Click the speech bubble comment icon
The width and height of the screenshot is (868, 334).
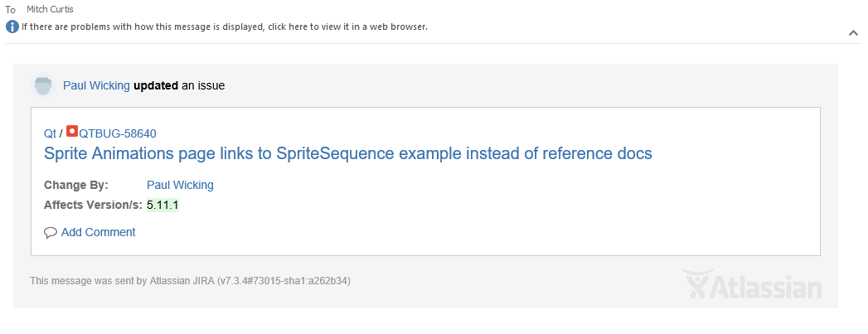pos(51,233)
